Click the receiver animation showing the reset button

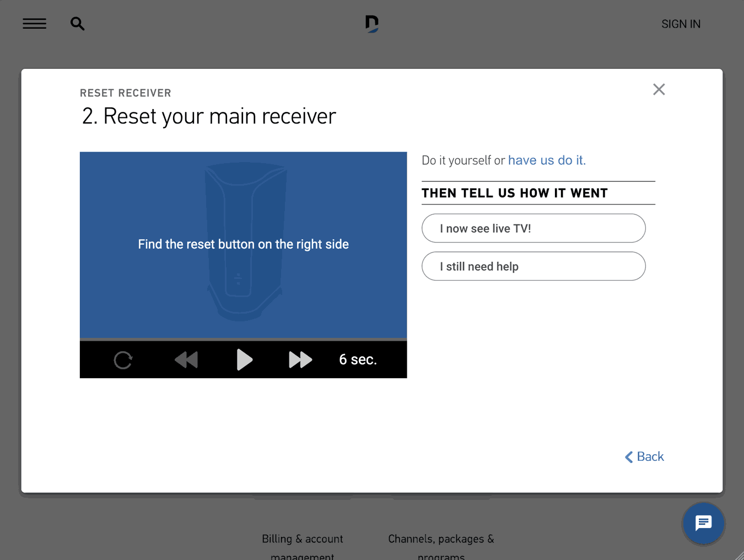pyautogui.click(x=243, y=244)
